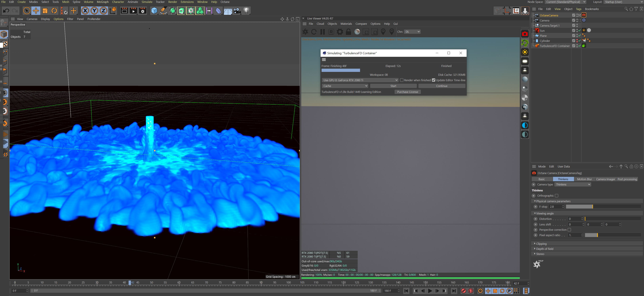
Task: Expand the Depth of field section
Action: pos(545,249)
